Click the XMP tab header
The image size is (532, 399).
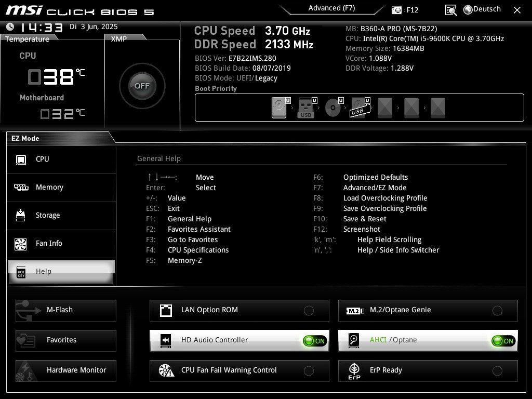[x=119, y=39]
